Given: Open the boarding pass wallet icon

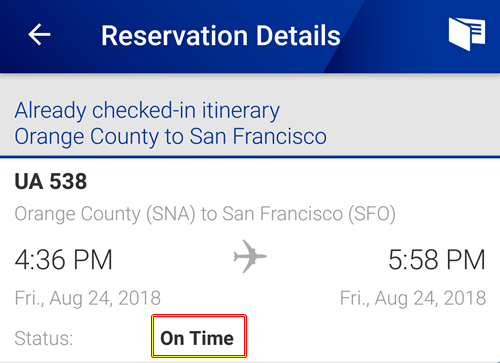Looking at the screenshot, I should pos(467,34).
